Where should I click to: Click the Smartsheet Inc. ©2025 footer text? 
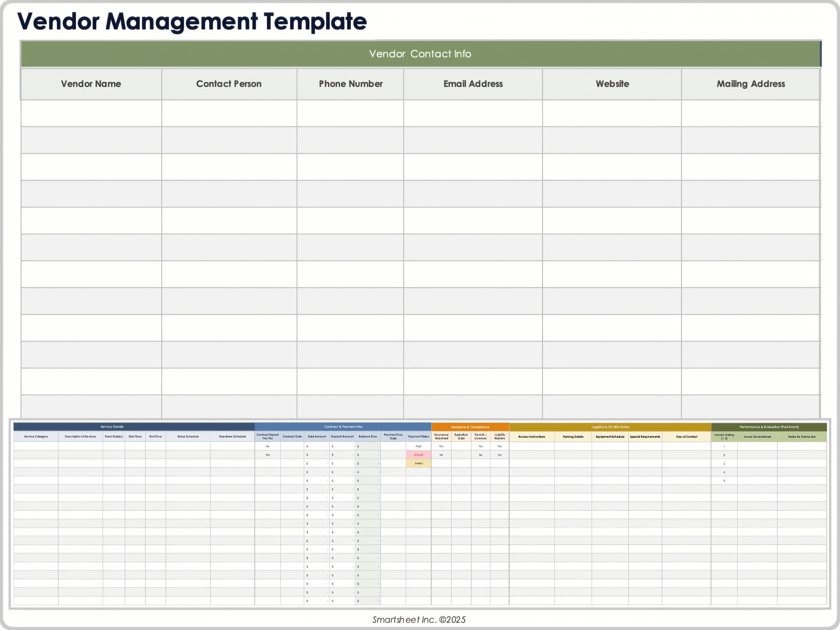tap(419, 619)
